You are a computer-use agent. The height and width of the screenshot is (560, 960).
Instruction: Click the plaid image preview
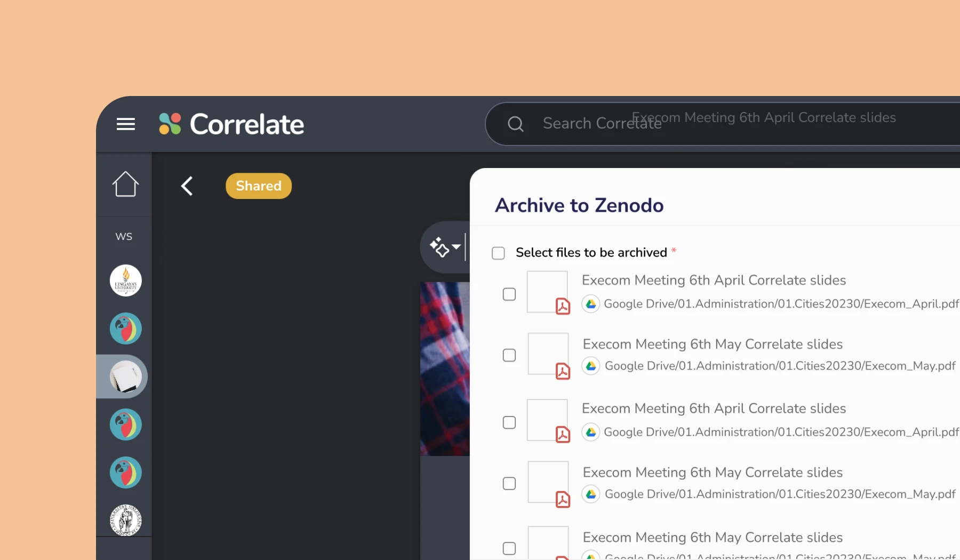point(445,369)
